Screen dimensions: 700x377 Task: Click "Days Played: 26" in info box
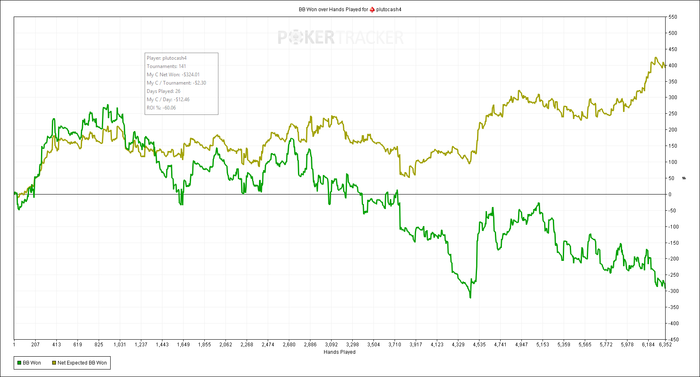click(164, 91)
